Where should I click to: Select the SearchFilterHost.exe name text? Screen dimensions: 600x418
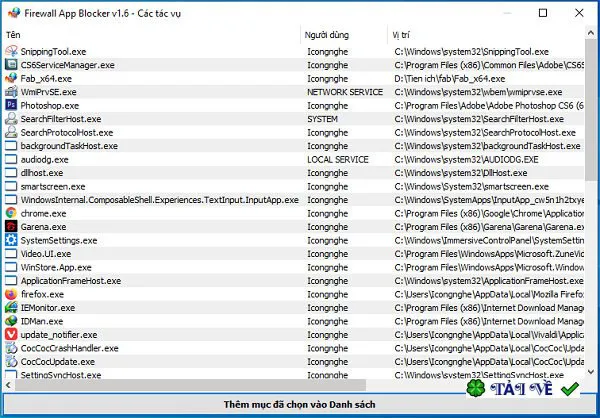point(61,119)
